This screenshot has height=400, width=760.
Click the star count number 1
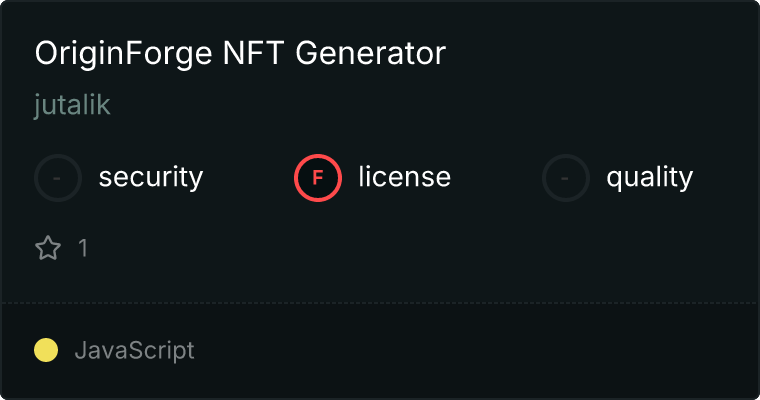[83, 248]
